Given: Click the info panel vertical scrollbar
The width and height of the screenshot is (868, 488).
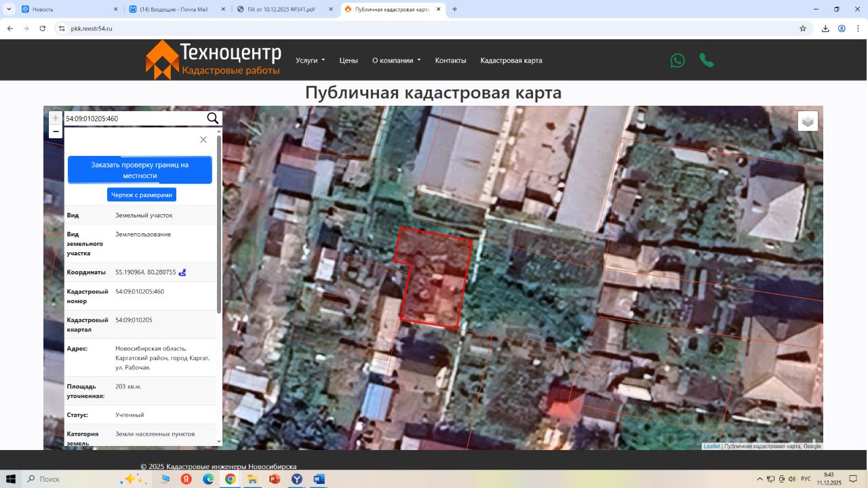Looking at the screenshot, I should [218, 224].
